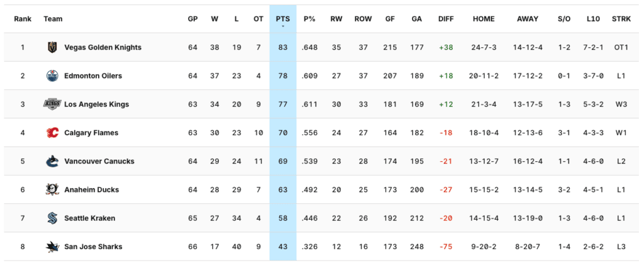Click the Rank column header
This screenshot has height=270, width=644.
click(x=23, y=19)
